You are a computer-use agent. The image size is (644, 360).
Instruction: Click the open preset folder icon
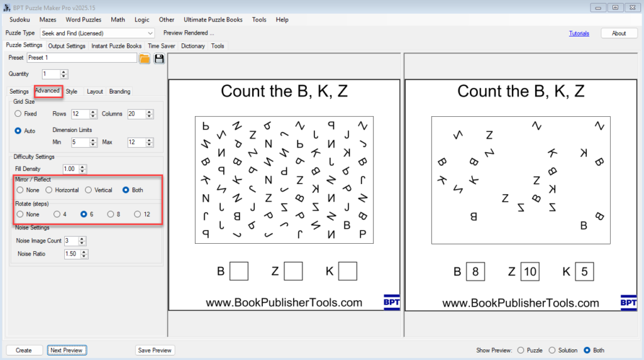[145, 58]
